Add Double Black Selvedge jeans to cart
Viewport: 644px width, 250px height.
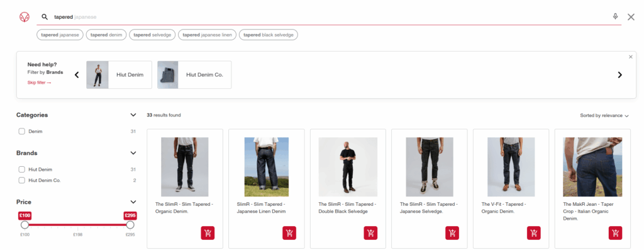pos(370,233)
